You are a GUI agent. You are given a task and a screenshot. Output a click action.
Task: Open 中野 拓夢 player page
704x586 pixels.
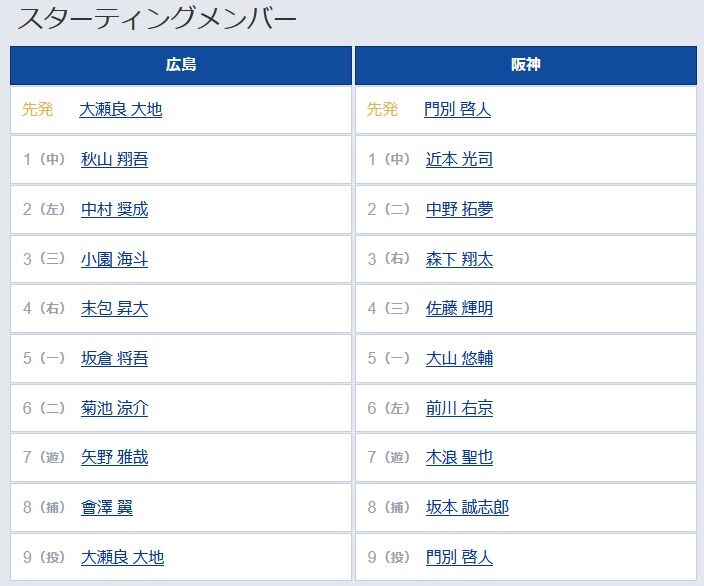pos(459,209)
